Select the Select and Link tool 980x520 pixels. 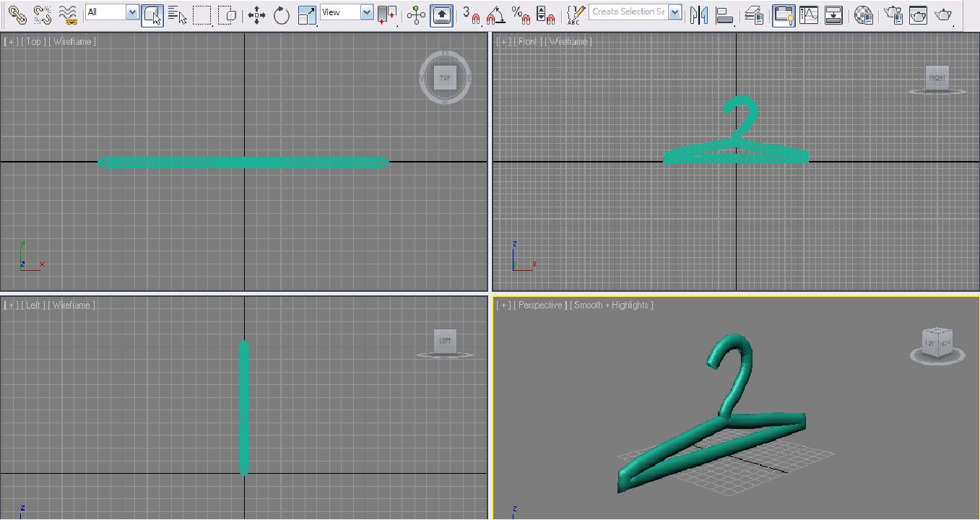[x=16, y=14]
